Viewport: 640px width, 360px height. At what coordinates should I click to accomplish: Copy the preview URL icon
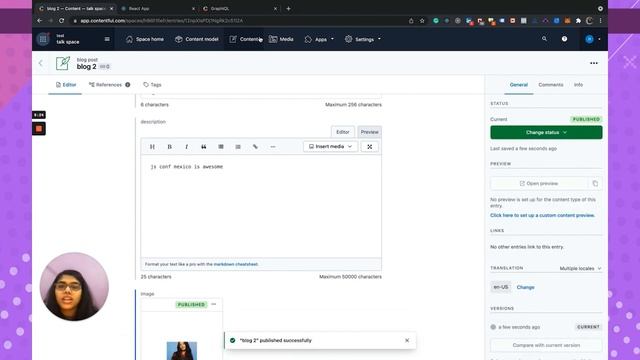point(595,183)
